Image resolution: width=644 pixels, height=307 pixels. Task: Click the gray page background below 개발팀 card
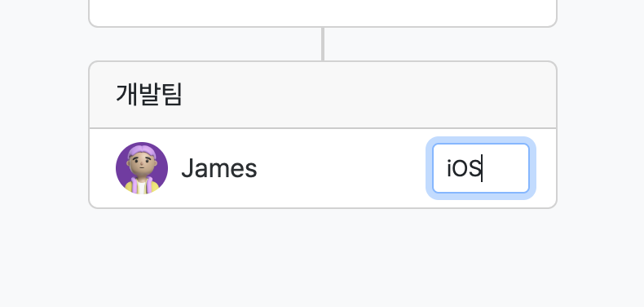point(323,257)
